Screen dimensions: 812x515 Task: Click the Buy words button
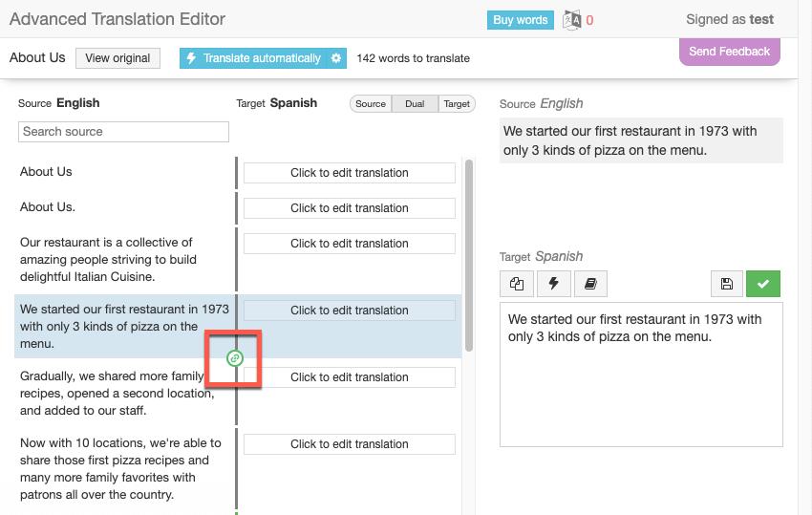coord(520,20)
